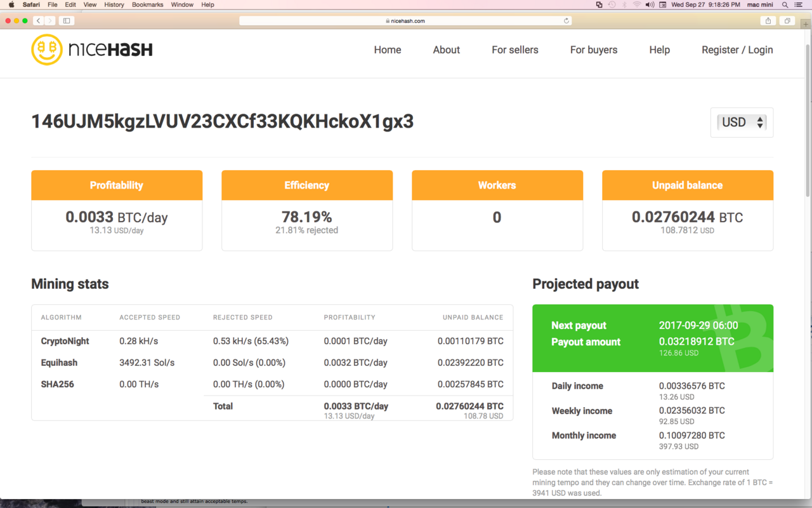Click the SHA256 algorithm row

(272, 384)
